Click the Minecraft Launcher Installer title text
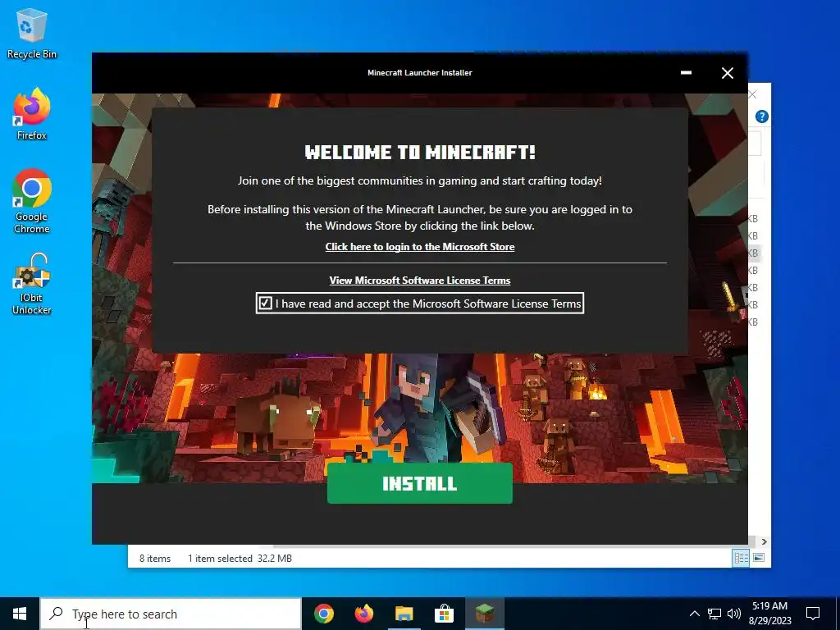Image resolution: width=840 pixels, height=630 pixels. click(419, 73)
